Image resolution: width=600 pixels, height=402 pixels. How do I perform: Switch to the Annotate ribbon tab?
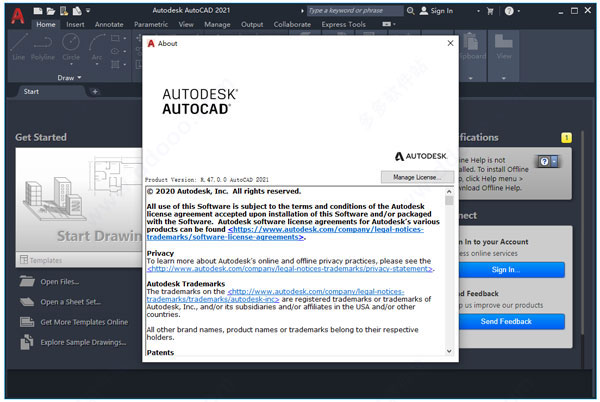click(109, 24)
